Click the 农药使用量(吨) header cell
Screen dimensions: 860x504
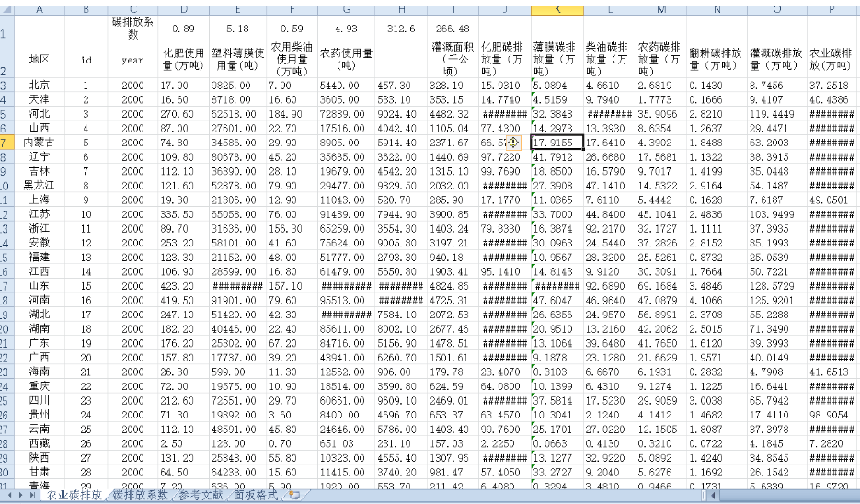[346, 59]
